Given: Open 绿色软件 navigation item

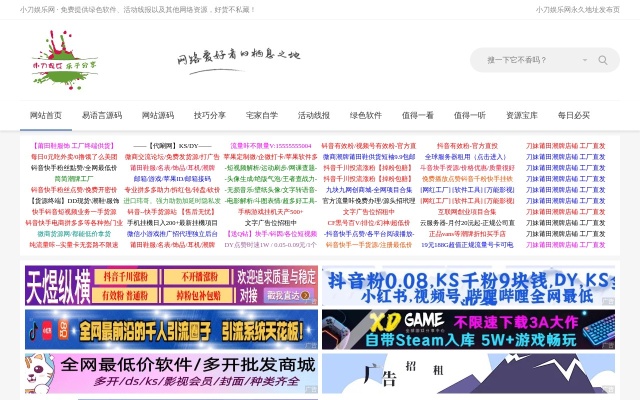Looking at the screenshot, I should point(366,115).
